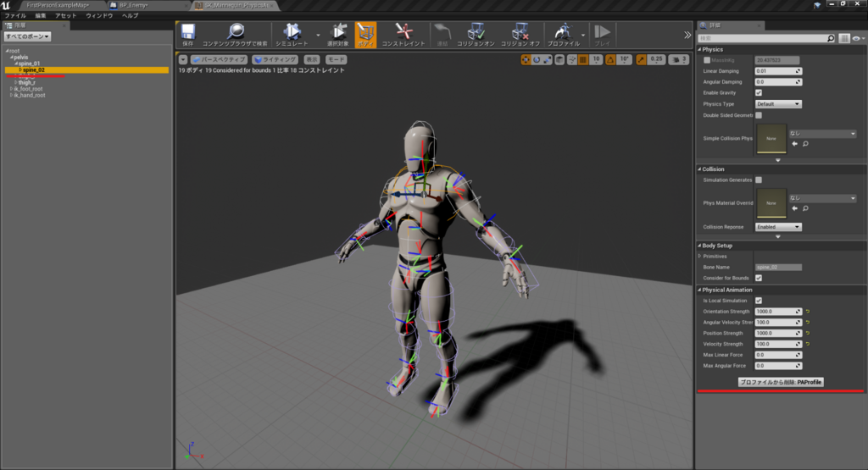Open viewport options arrow dropdown

click(183, 60)
